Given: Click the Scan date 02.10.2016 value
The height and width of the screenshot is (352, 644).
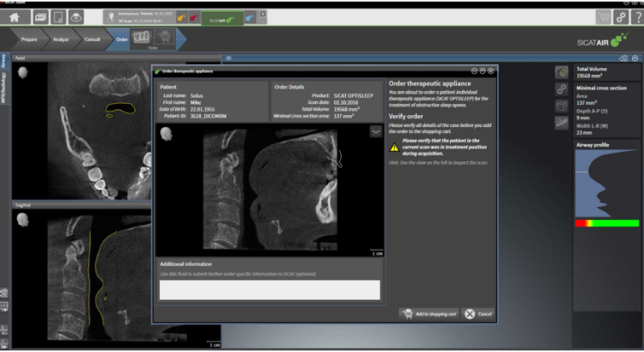Looking at the screenshot, I should [346, 102].
